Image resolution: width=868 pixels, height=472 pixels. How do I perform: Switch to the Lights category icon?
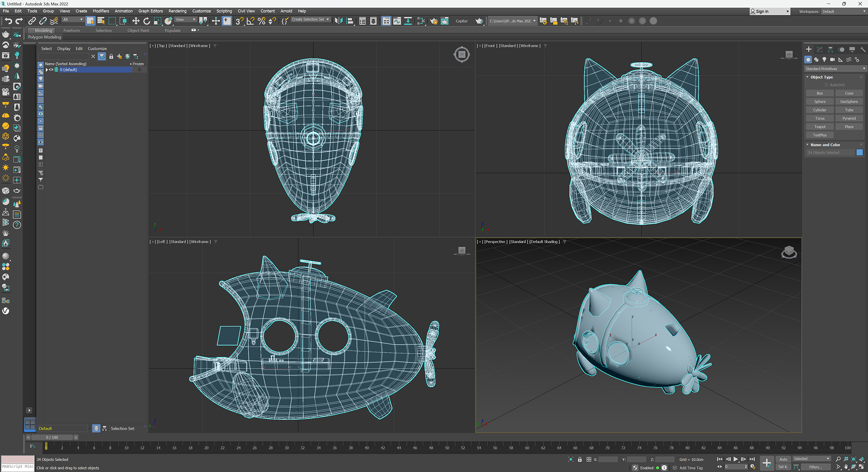pyautogui.click(x=824, y=60)
